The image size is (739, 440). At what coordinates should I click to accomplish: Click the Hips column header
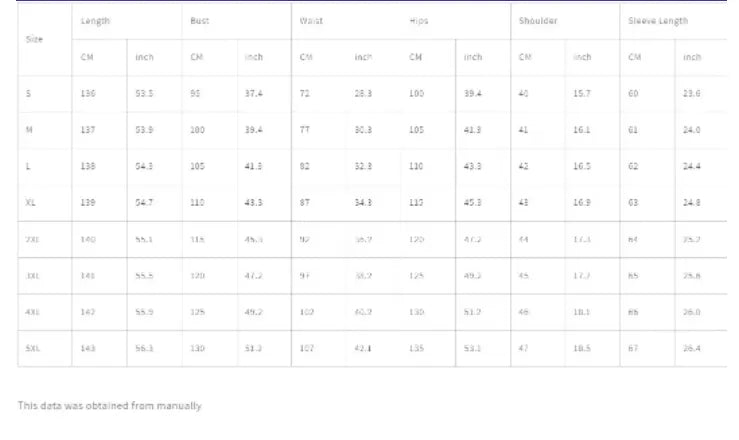point(419,21)
